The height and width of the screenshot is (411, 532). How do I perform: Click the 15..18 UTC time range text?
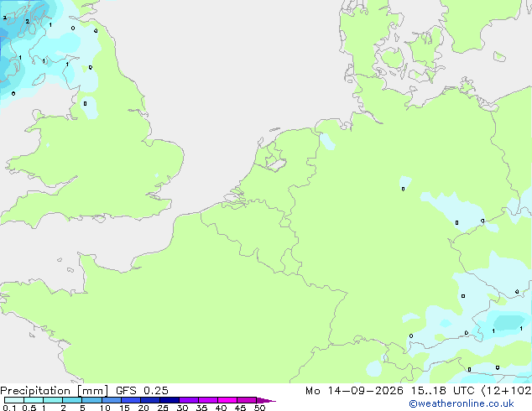[x=442, y=391]
